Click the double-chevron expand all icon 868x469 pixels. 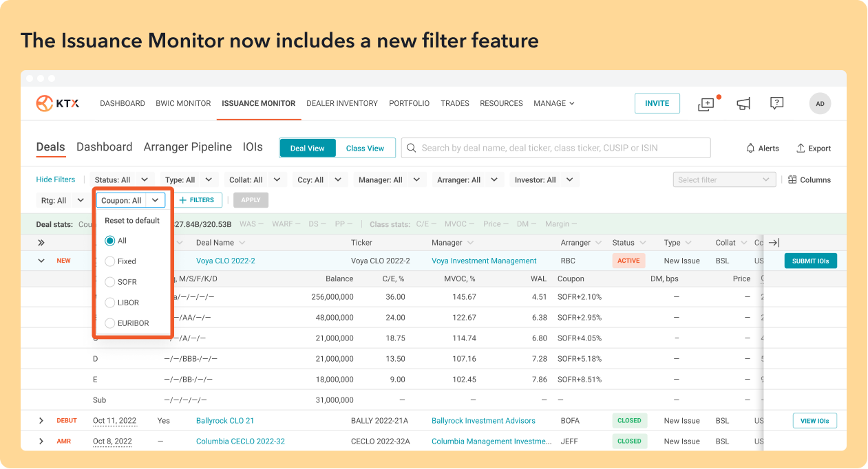tap(41, 243)
